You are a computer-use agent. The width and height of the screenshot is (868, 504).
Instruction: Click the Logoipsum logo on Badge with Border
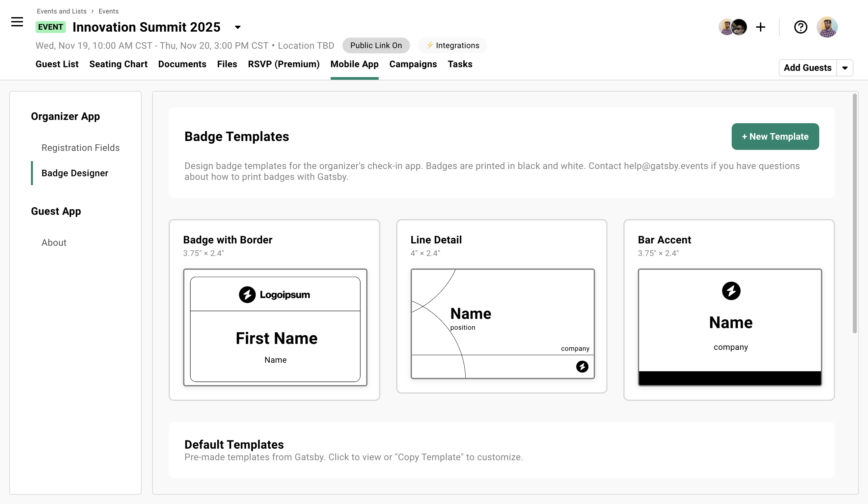click(275, 294)
